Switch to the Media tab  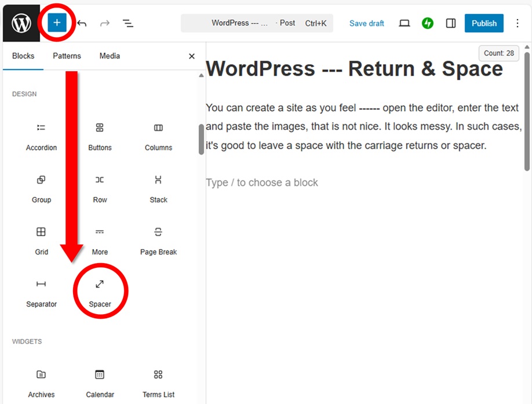click(x=110, y=56)
